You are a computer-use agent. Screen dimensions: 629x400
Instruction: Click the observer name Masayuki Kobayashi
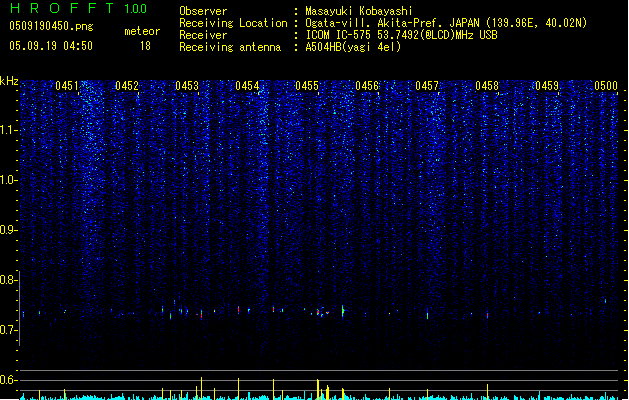[359, 11]
